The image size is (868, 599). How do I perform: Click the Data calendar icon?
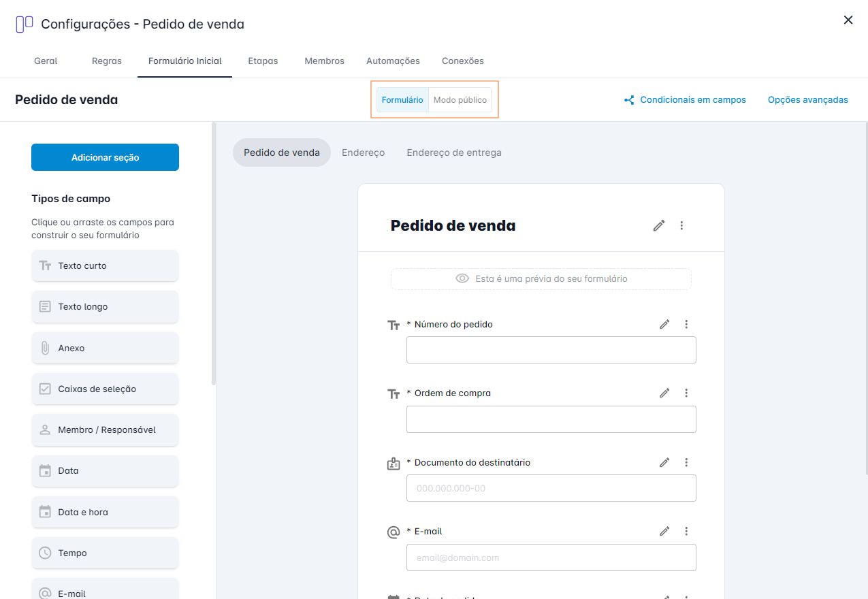pos(45,470)
